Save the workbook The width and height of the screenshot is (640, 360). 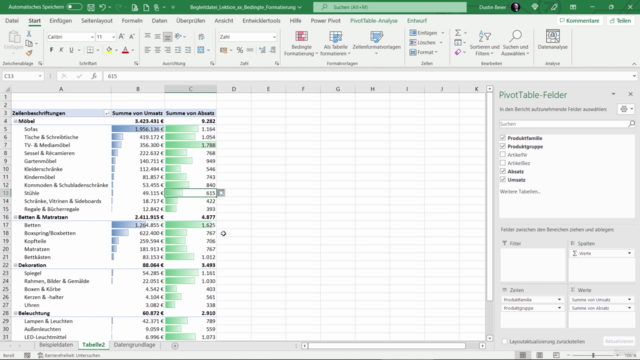91,7
